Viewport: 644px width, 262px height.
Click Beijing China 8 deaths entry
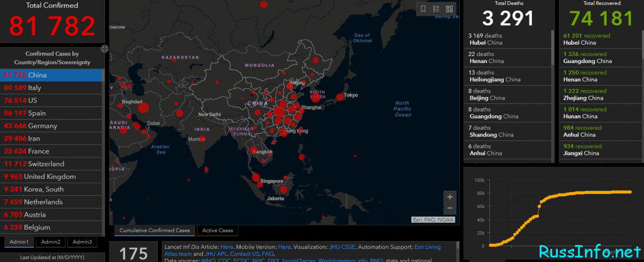(508, 95)
